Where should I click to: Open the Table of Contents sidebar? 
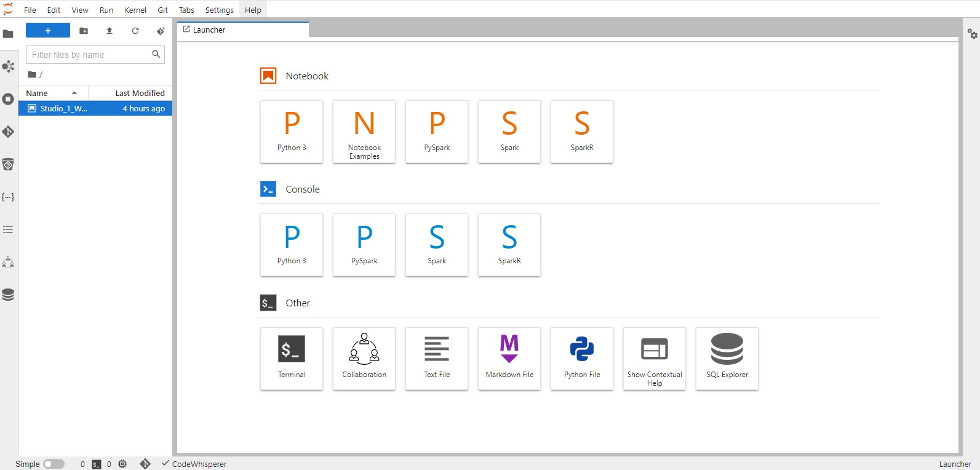[8, 229]
